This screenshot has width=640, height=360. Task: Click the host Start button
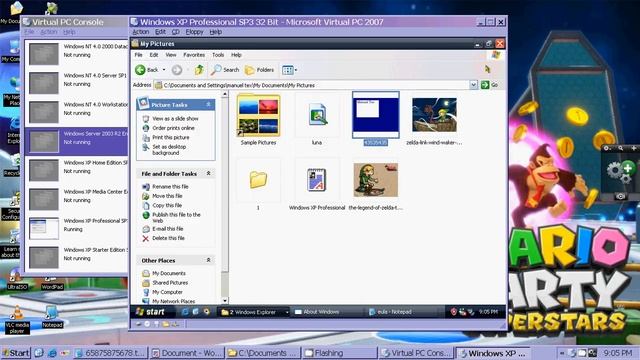tap(16, 353)
